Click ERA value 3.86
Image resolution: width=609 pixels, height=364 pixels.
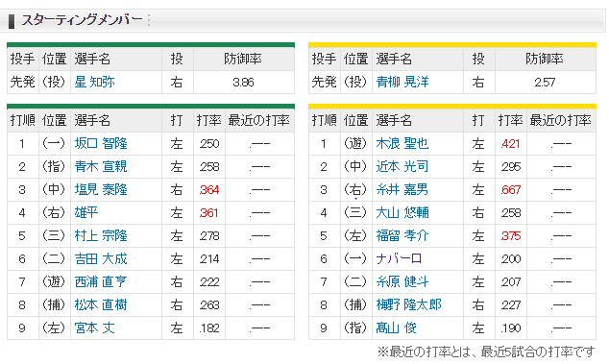click(244, 83)
